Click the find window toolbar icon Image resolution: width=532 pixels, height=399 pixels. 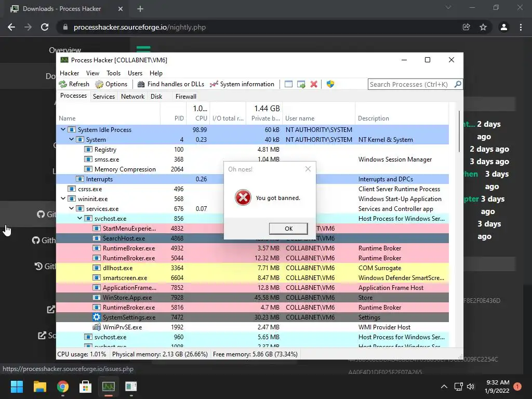click(288, 84)
